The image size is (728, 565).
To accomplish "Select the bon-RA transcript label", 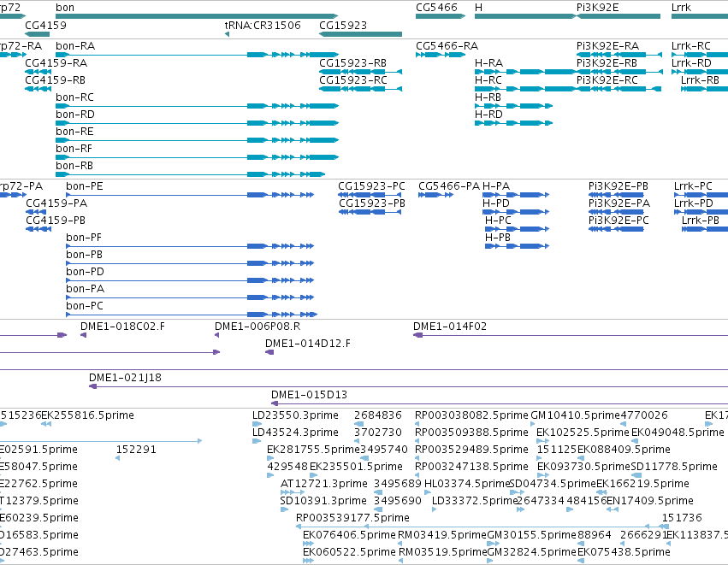I will click(75, 46).
